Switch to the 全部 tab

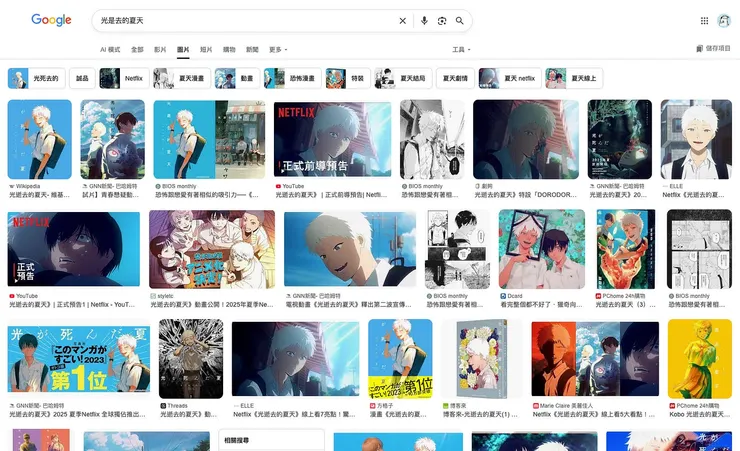click(137, 50)
